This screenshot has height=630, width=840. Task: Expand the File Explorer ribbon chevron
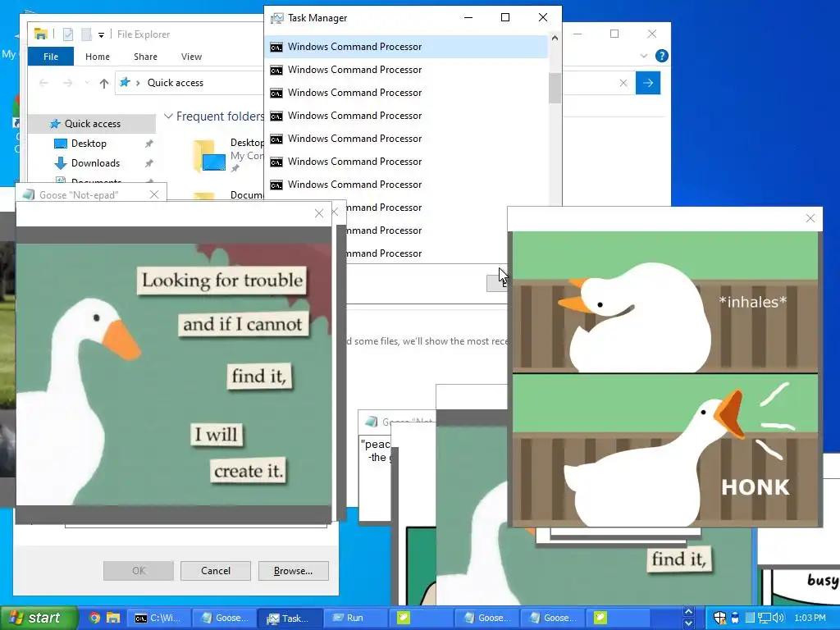click(644, 56)
